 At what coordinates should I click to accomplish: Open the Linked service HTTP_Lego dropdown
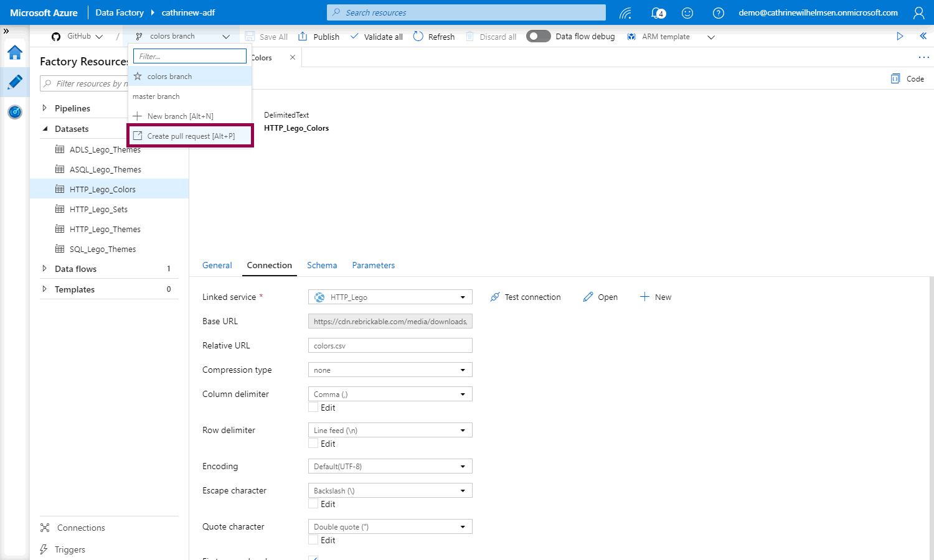(x=390, y=297)
